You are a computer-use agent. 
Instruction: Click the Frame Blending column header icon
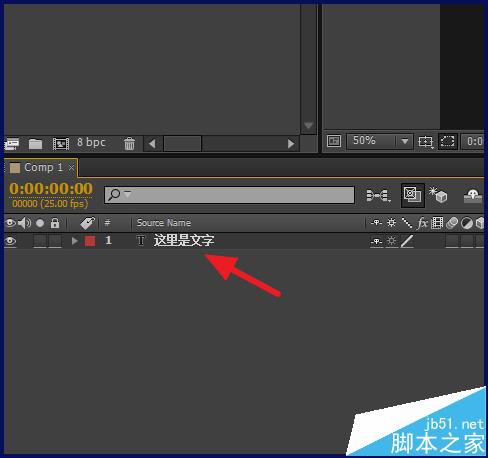pos(437,223)
